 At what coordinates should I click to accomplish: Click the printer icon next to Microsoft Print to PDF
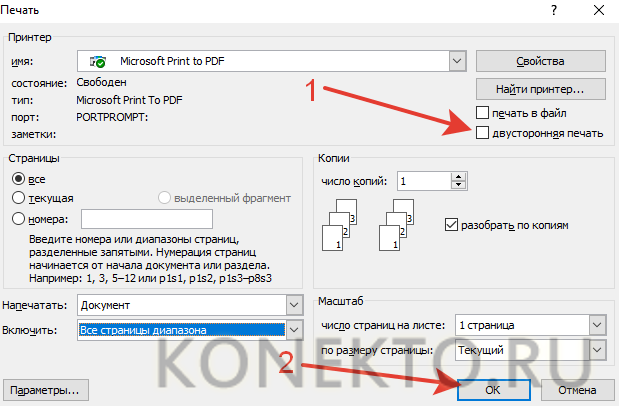coord(99,62)
